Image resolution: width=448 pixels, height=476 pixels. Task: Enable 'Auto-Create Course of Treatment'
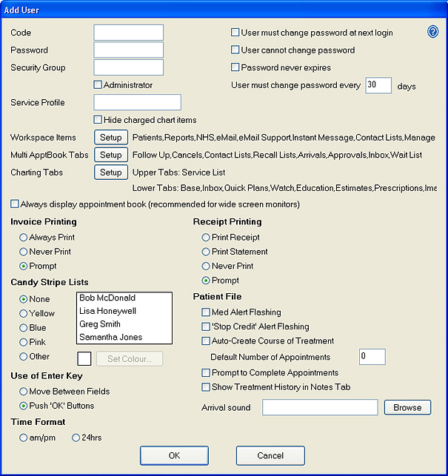coord(206,341)
